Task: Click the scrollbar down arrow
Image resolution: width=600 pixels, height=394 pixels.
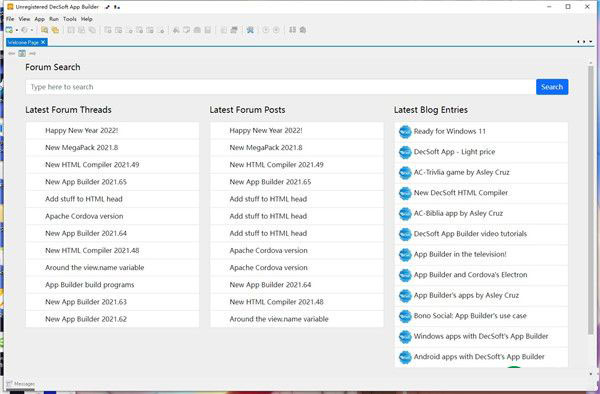Action: tap(591, 374)
